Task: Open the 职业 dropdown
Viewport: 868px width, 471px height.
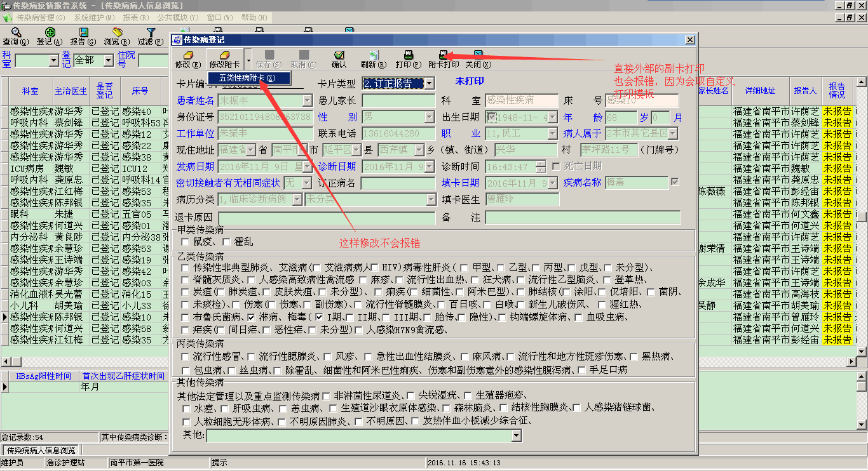Action: [553, 133]
